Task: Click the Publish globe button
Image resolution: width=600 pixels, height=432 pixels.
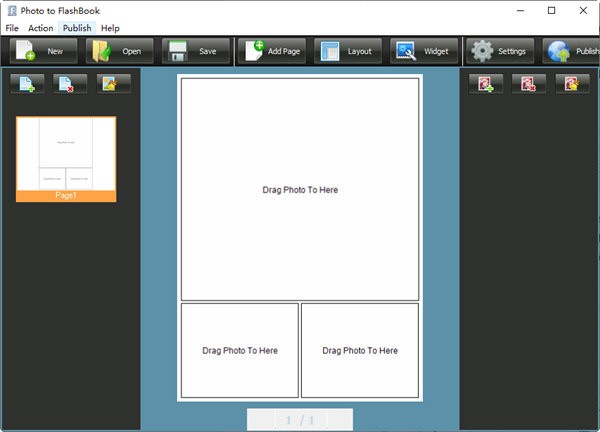Action: [x=572, y=51]
